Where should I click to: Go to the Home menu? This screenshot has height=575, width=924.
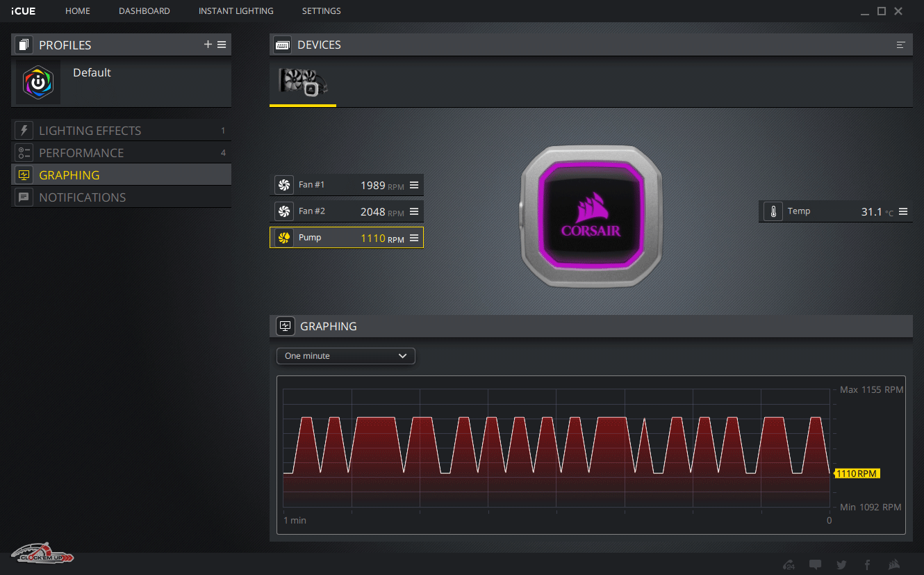point(78,11)
